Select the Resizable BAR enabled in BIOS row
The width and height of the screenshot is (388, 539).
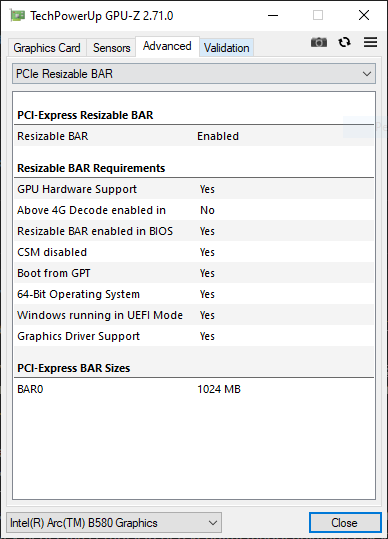[x=194, y=231]
